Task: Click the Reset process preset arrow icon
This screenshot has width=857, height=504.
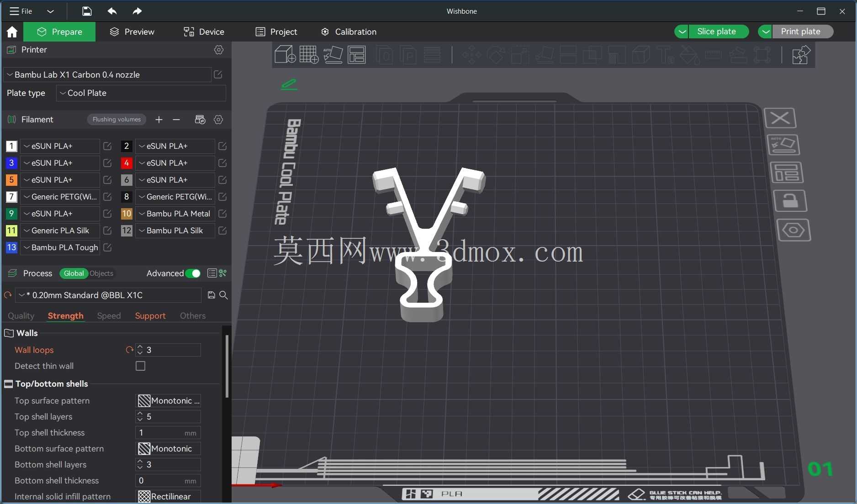Action: click(8, 295)
